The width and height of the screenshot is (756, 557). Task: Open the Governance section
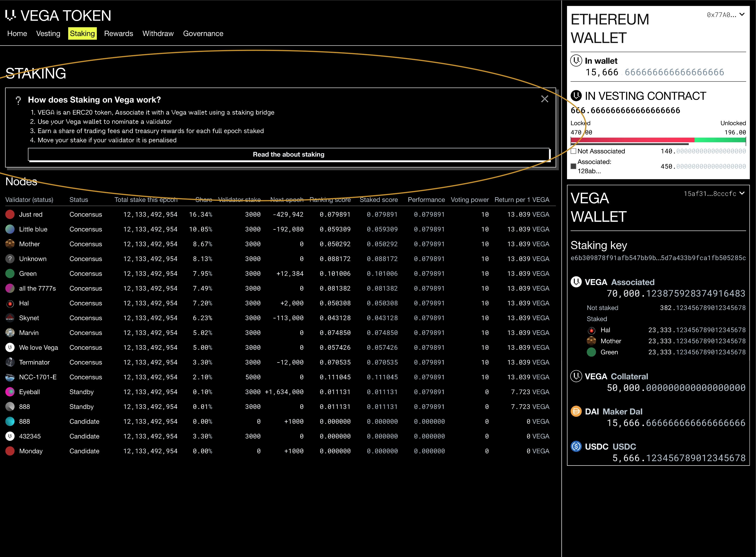pos(203,33)
